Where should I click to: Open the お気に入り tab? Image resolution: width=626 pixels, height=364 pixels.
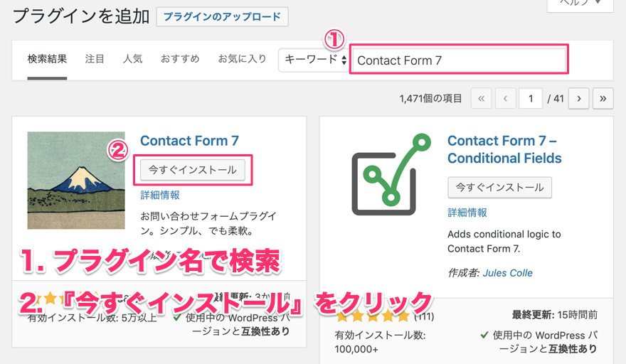[242, 59]
